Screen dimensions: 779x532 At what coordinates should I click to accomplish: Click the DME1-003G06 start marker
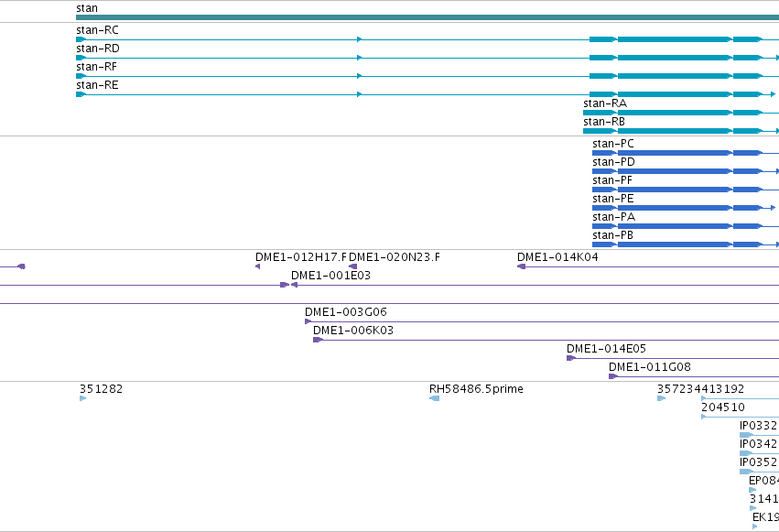(308, 322)
